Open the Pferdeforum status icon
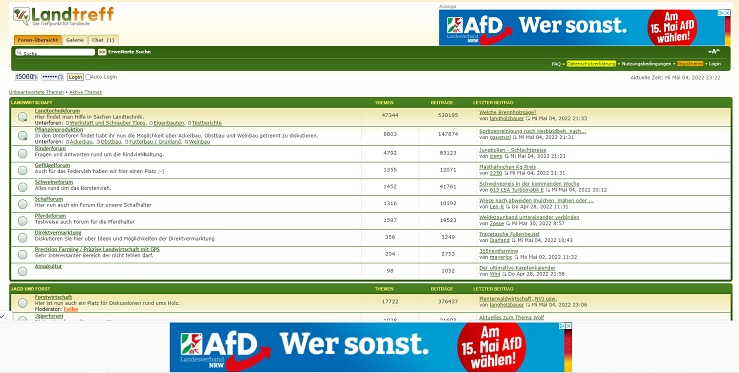This screenshot has width=739, height=373. pyautogui.click(x=23, y=221)
